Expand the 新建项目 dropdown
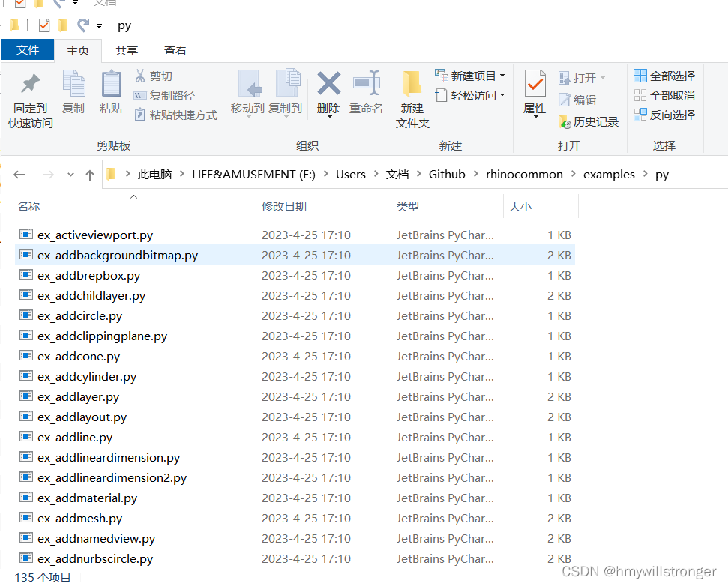Image resolution: width=728 pixels, height=586 pixels. (x=503, y=76)
